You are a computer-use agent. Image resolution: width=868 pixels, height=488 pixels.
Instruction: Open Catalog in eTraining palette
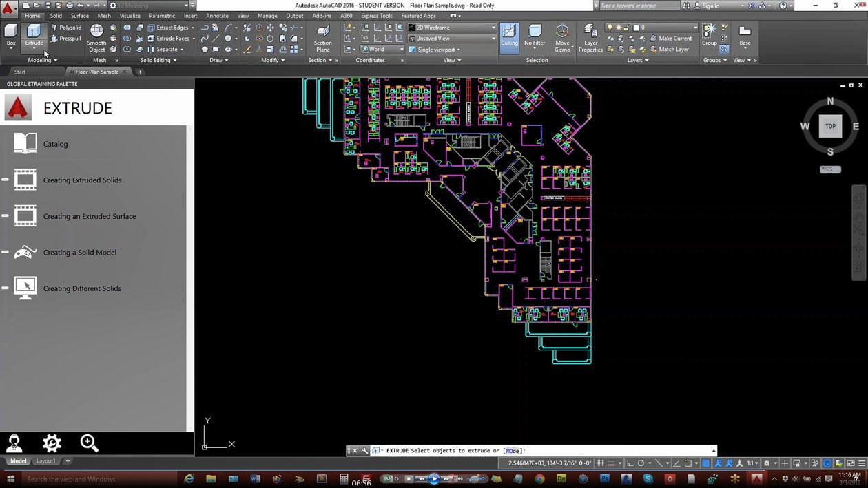[55, 144]
